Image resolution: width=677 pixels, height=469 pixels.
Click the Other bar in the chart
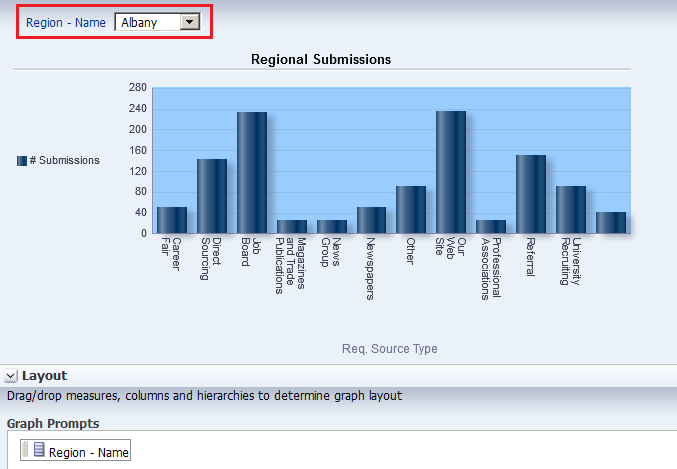point(411,210)
